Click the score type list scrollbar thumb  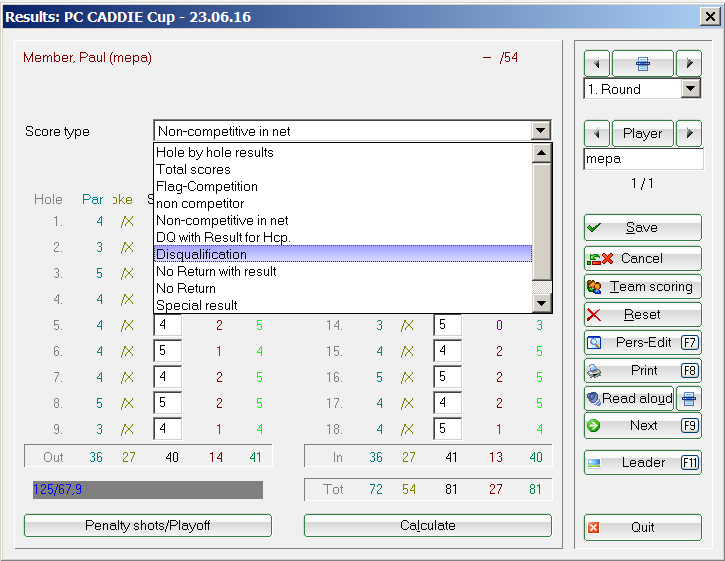coord(541,222)
